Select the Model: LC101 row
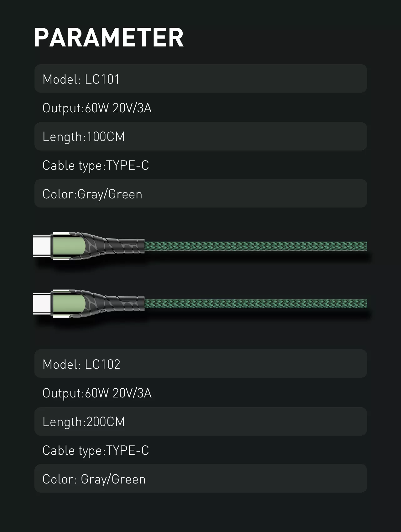This screenshot has width=401, height=532. click(x=200, y=79)
